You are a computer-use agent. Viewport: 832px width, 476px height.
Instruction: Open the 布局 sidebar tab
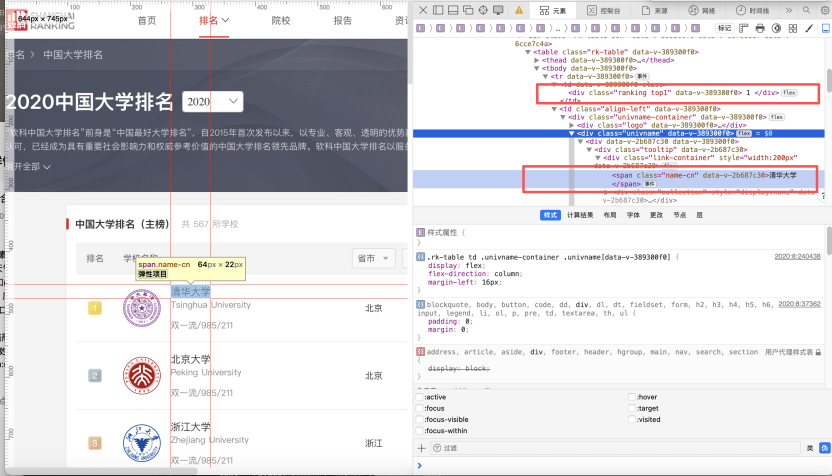[x=610, y=215]
